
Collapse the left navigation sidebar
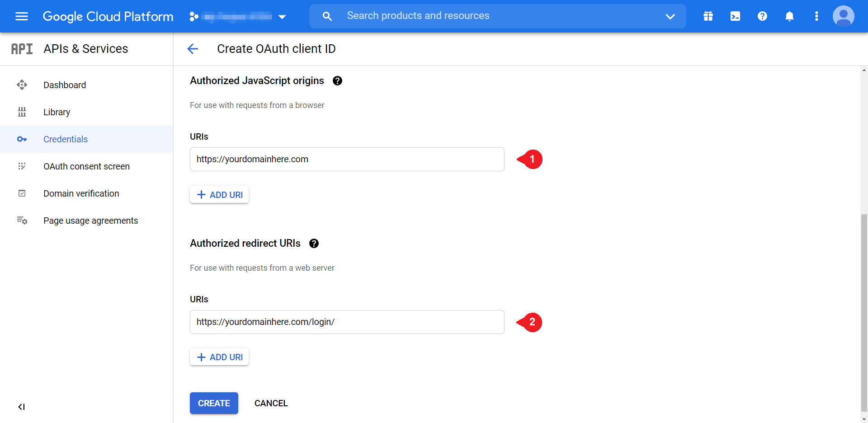tap(21, 407)
